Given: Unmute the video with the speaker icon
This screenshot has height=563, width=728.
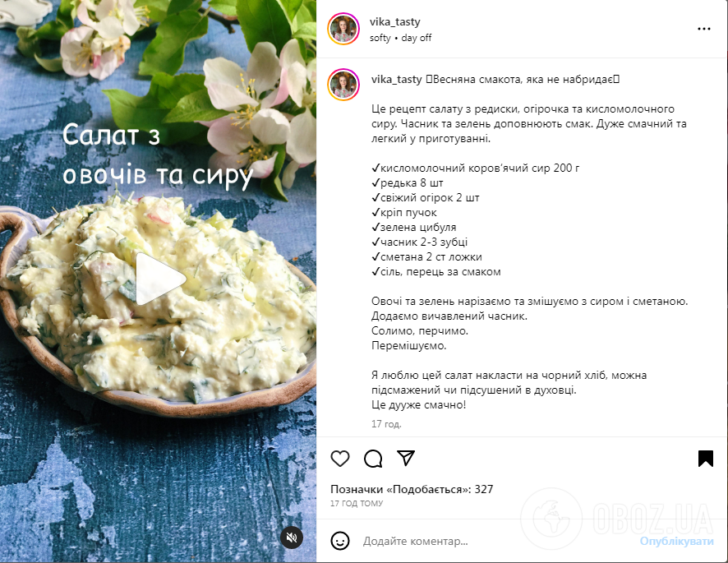Looking at the screenshot, I should [x=292, y=538].
